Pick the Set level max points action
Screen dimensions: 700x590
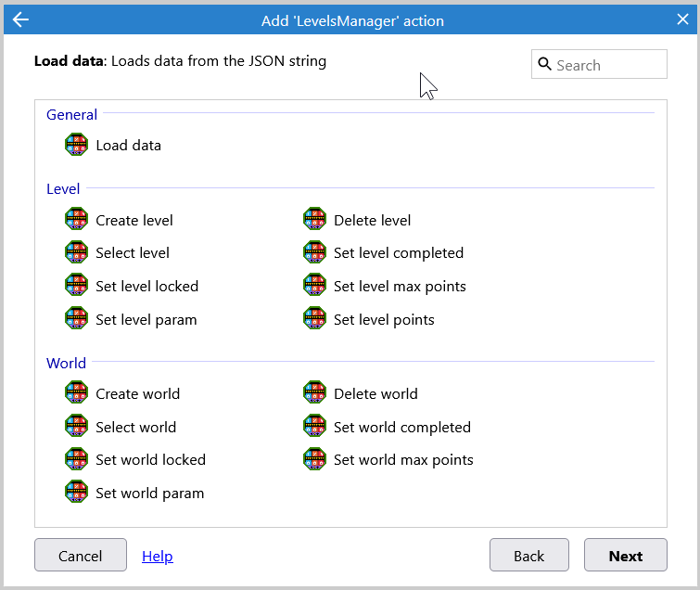pyautogui.click(x=400, y=286)
